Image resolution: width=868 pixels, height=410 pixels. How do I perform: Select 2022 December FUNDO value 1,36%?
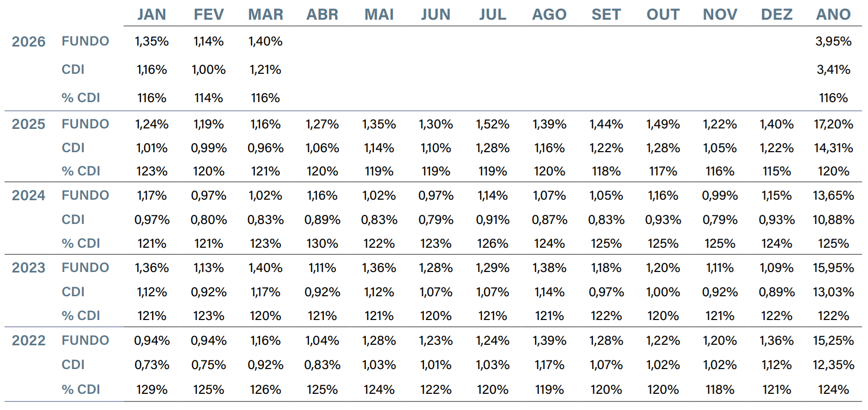(776, 341)
